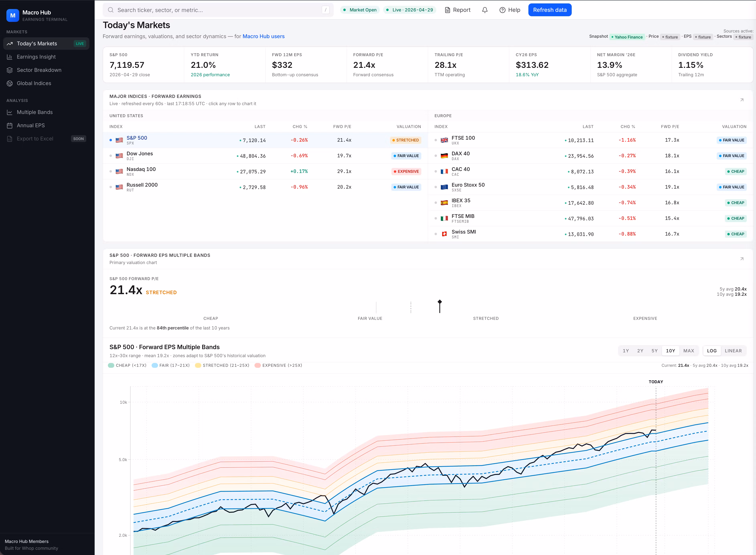Click the Global Indices globe icon

(10, 83)
